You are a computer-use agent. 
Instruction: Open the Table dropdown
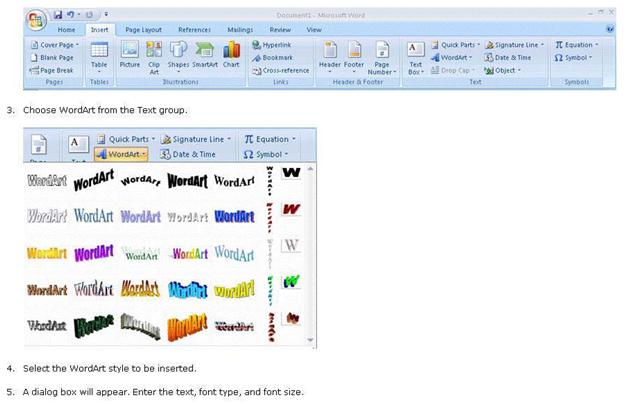pos(99,57)
